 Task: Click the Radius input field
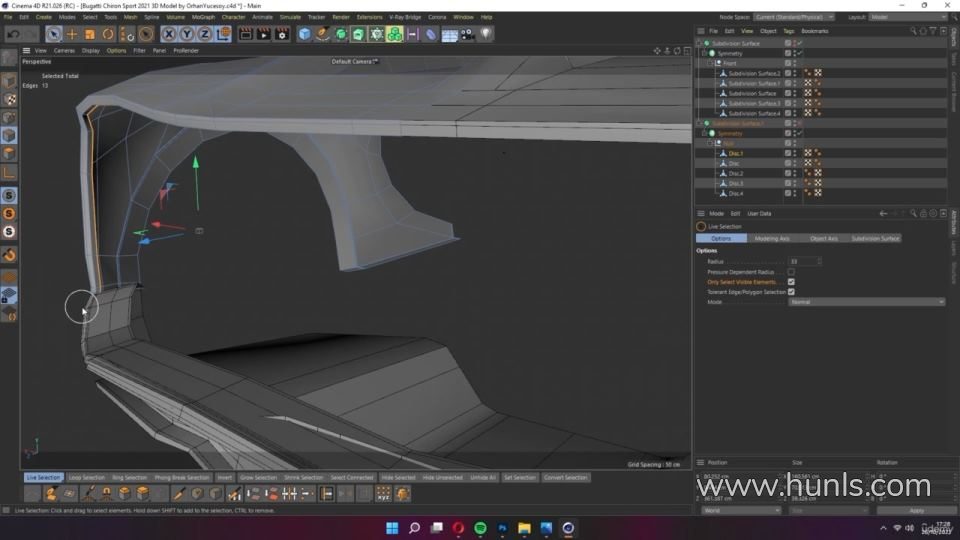click(x=802, y=261)
